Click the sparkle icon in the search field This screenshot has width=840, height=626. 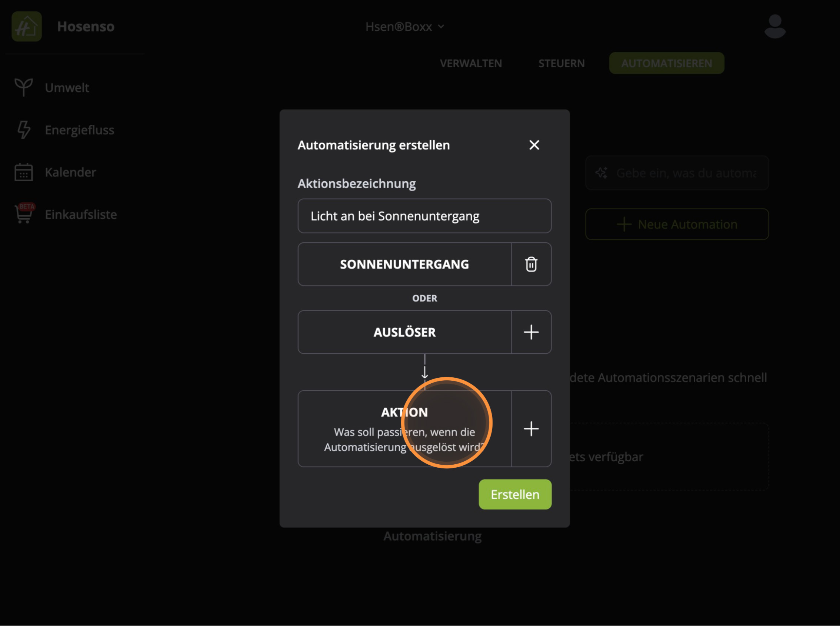coord(603,173)
